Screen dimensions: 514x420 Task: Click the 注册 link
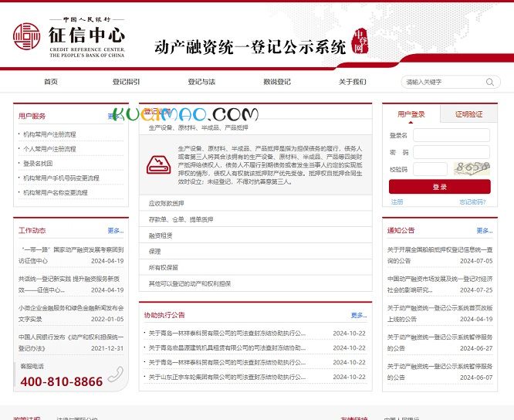click(397, 202)
